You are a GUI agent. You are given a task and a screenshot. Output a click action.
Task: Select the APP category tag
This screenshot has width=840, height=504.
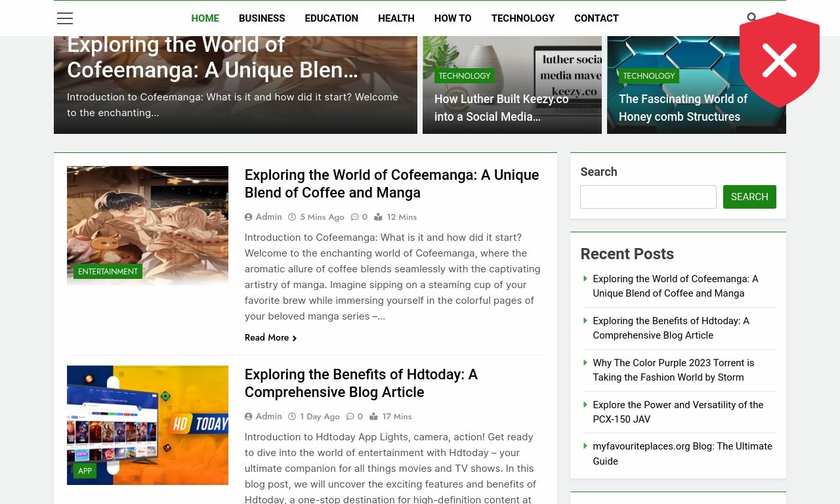pos(85,471)
